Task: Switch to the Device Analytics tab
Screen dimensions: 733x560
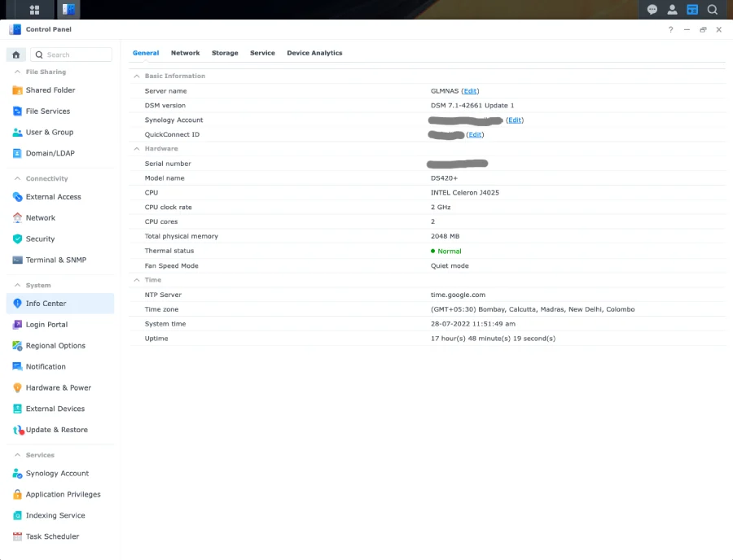Action: (314, 53)
